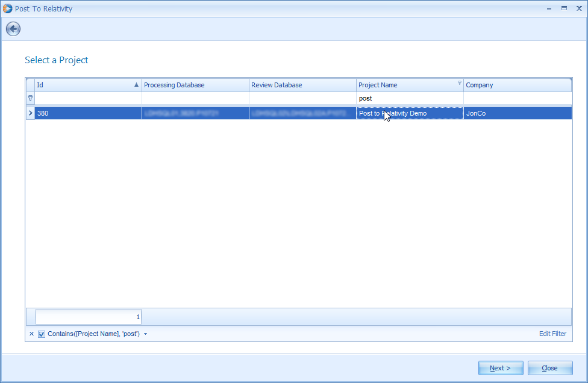588x383 pixels.
Task: Toggle the Contains Project Name filter checkbox
Action: point(42,334)
